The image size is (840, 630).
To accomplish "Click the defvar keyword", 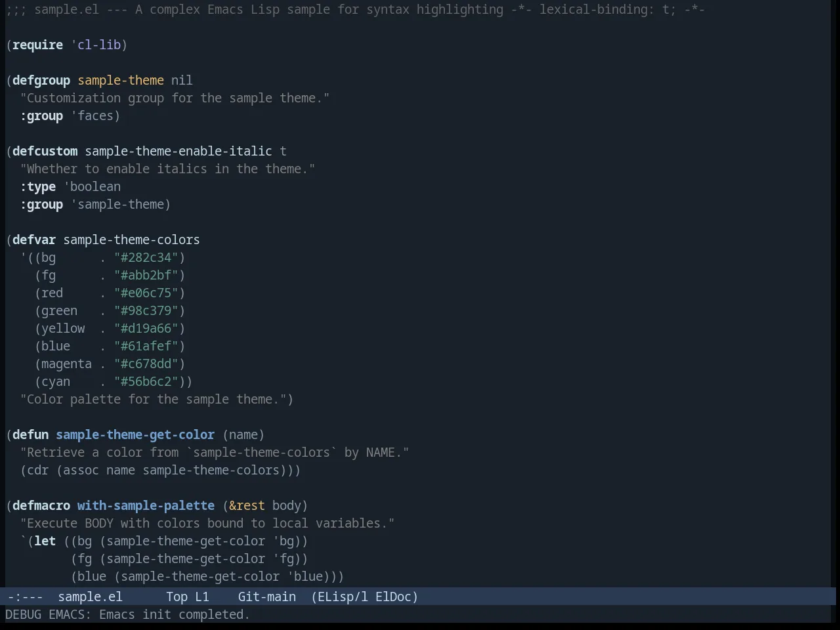I will coord(34,240).
